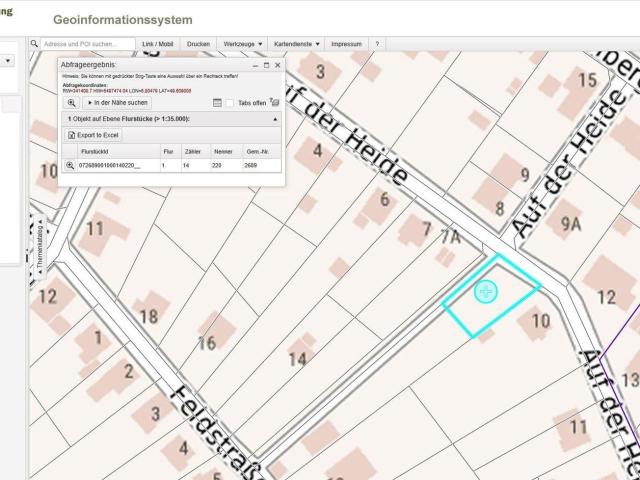Screen dimensions: 640x480
Task: Open the Kartendienste dropdown menu
Action: pos(299,44)
